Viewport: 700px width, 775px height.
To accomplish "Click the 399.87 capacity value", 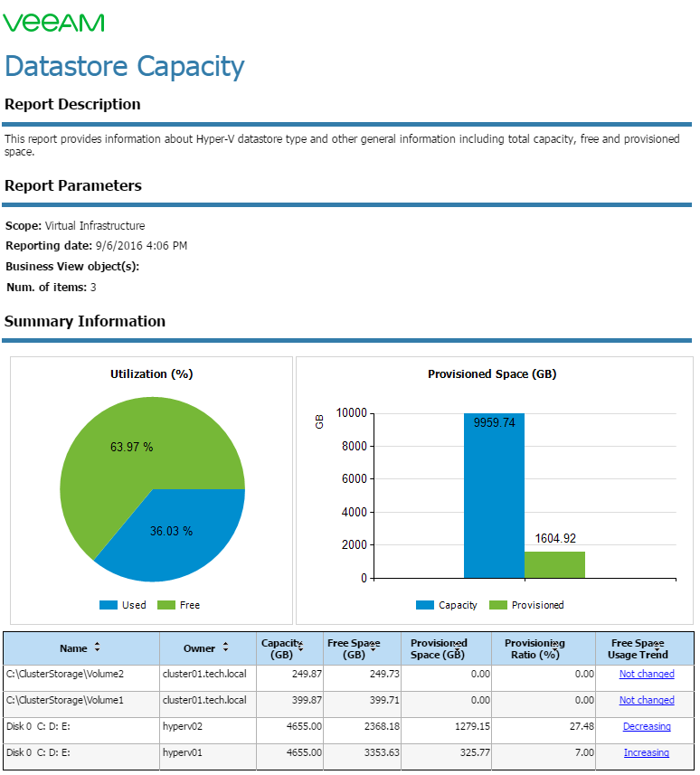I will point(307,700).
